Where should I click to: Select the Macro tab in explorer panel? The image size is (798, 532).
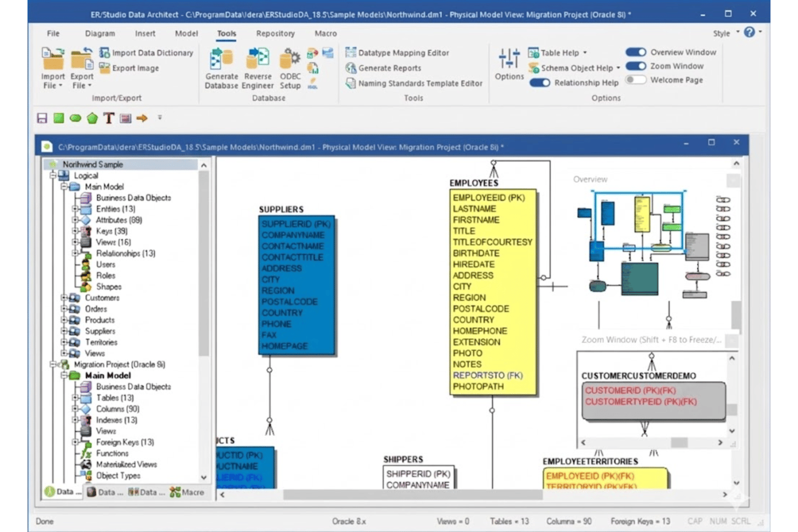pyautogui.click(x=187, y=492)
